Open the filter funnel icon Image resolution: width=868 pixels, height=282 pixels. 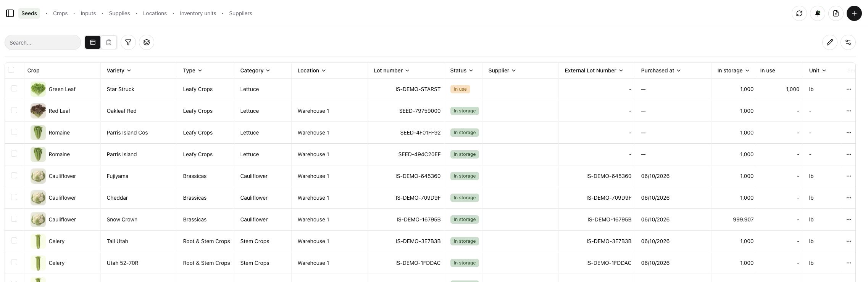128,42
